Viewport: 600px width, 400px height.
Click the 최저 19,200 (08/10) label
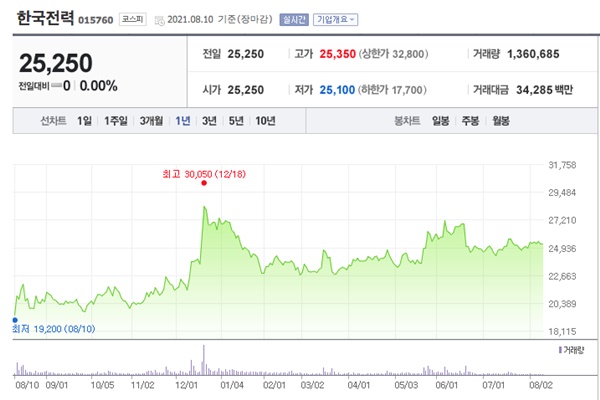(x=54, y=329)
